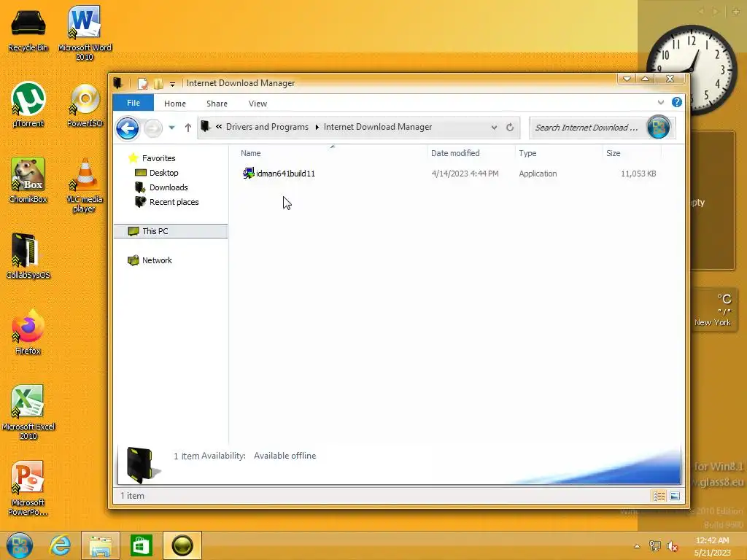Screen dimensions: 747x560
Task: Switch to the Home ribbon tab
Action: pos(175,104)
